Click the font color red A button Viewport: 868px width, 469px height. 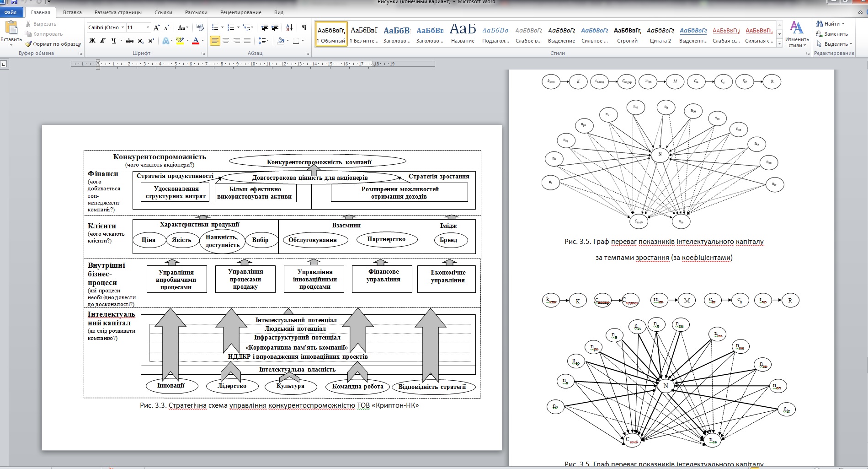click(x=196, y=41)
